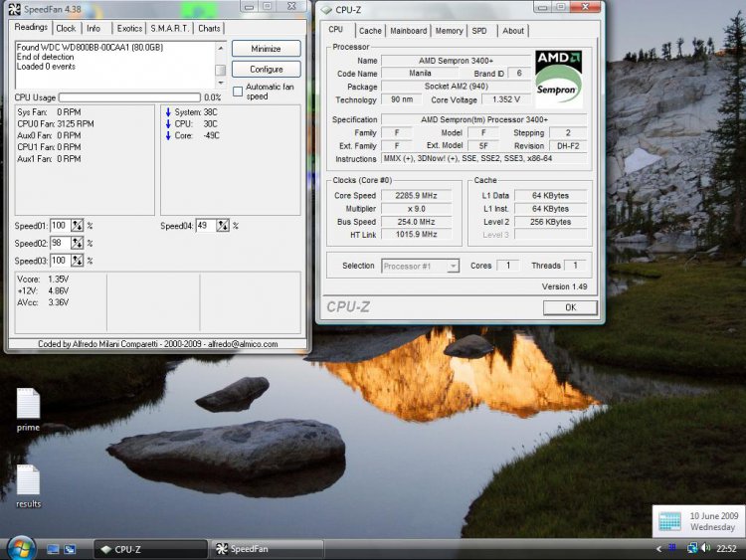Image resolution: width=746 pixels, height=560 pixels.
Task: Open the prime file on the desktop
Action: 28,409
